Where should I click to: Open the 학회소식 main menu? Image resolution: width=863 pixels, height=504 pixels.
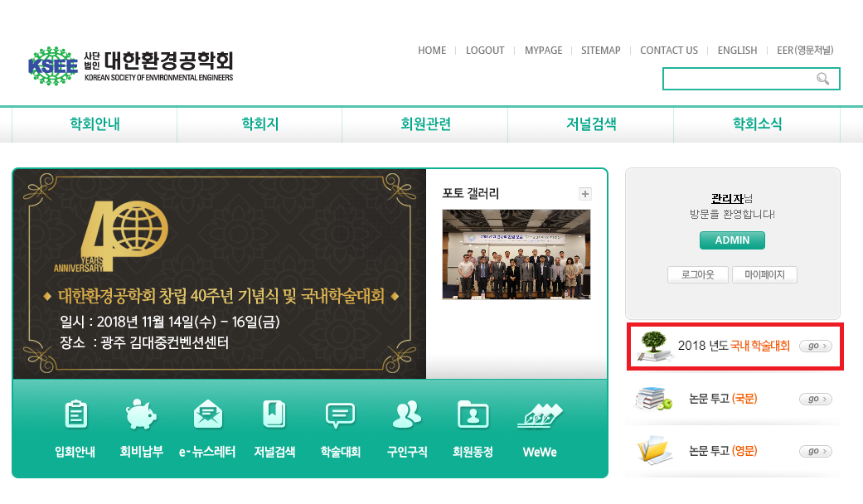coord(758,124)
